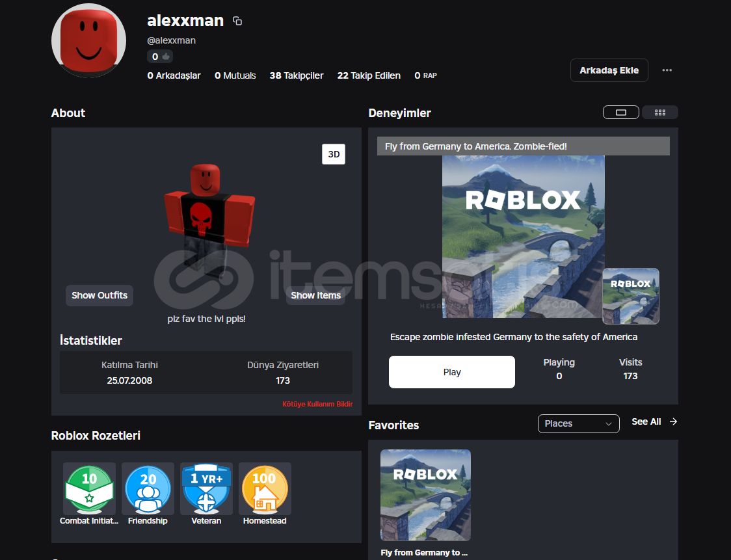Click the See All arrow icon
This screenshot has height=560, width=731.
click(x=673, y=421)
